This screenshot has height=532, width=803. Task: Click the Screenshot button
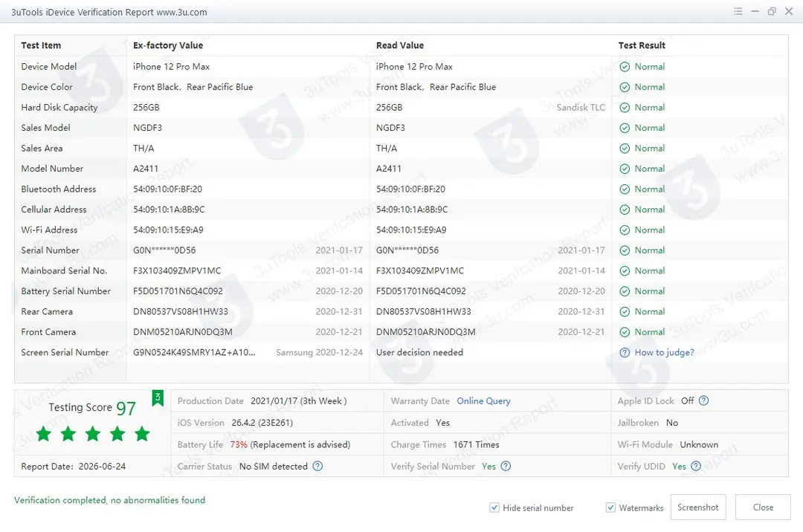pyautogui.click(x=698, y=507)
